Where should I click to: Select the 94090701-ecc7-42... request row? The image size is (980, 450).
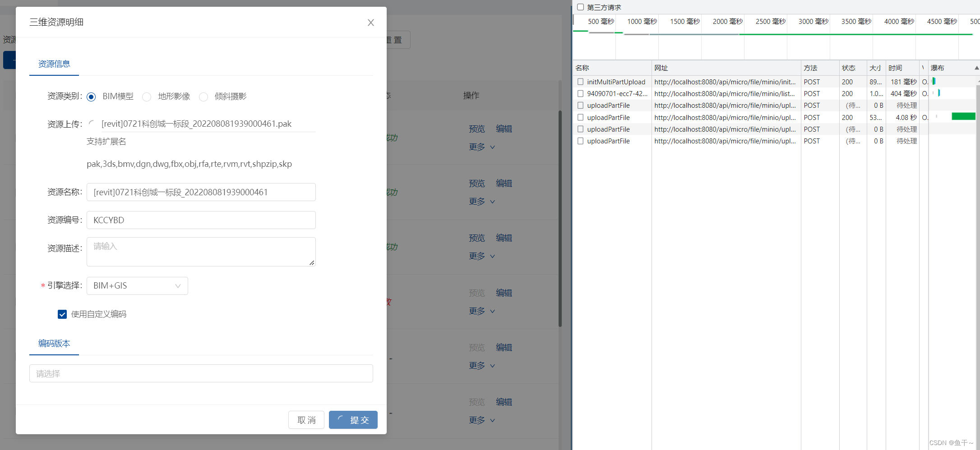[x=776, y=93]
